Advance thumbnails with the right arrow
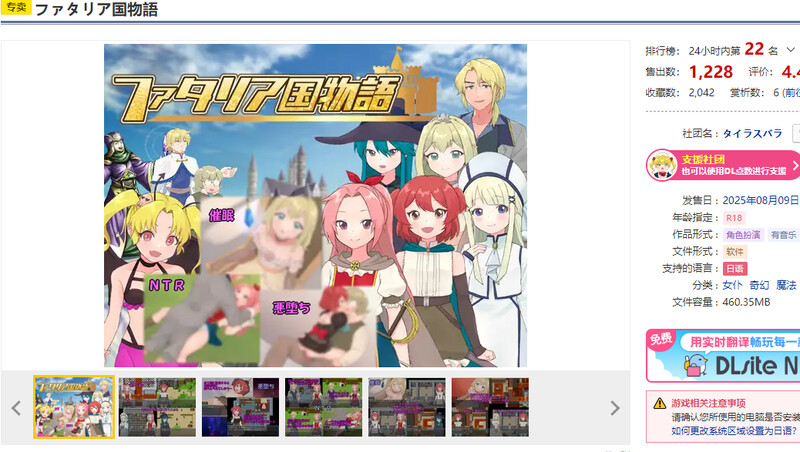 [x=615, y=408]
